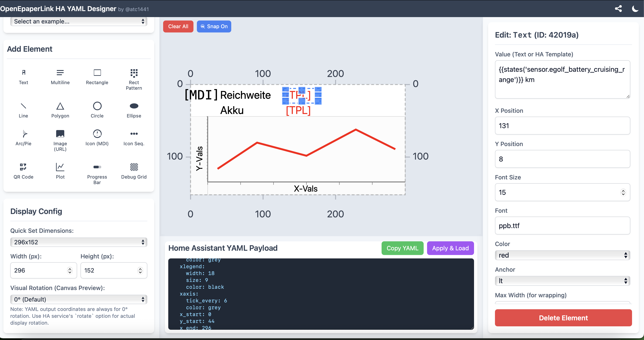Click the Copy YAML button

(x=402, y=248)
